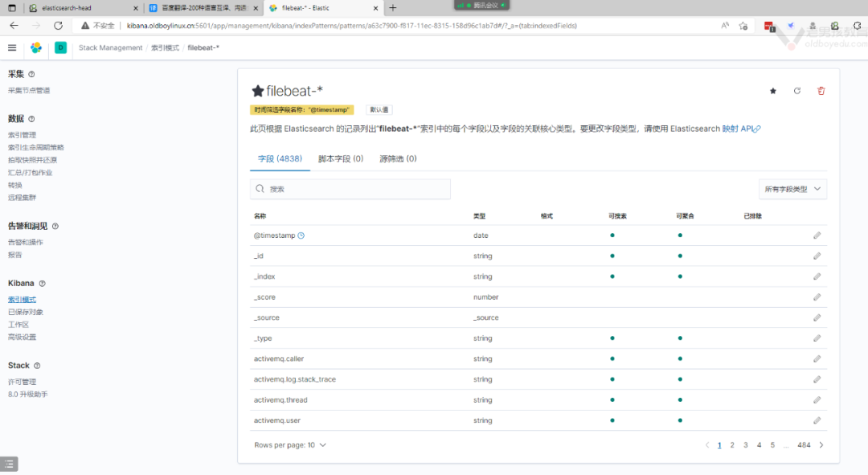
Task: Click the help icon beside Stack heading
Action: (37, 366)
